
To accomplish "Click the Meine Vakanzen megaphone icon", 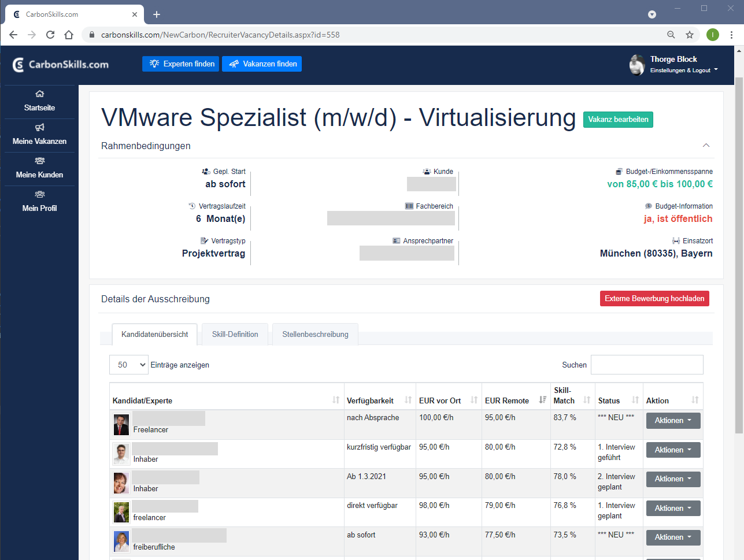I will (x=40, y=127).
